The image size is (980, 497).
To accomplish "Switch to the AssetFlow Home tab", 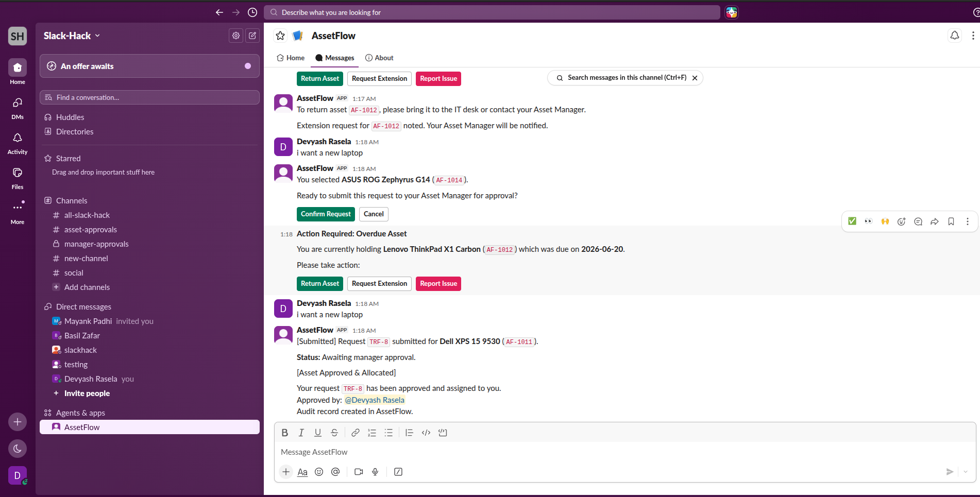I will pos(291,58).
